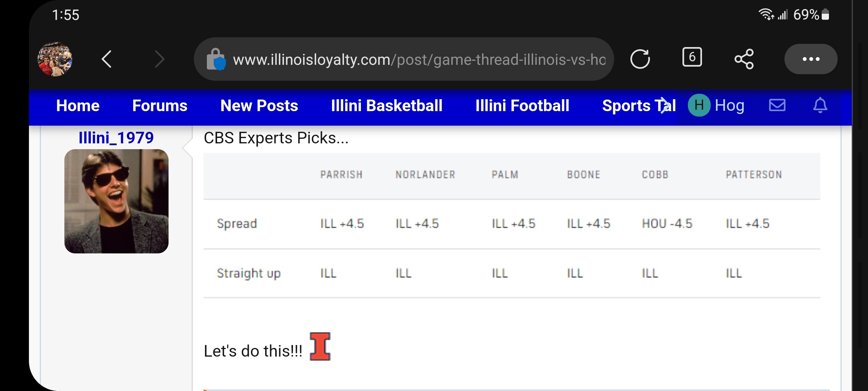868x391 pixels.
Task: Open the Hog user account menu
Action: click(x=716, y=105)
